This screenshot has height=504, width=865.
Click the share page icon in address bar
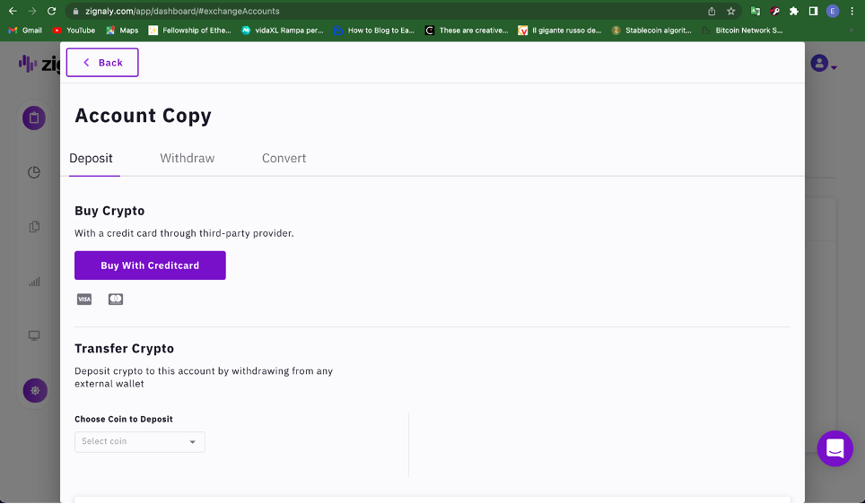(x=712, y=11)
